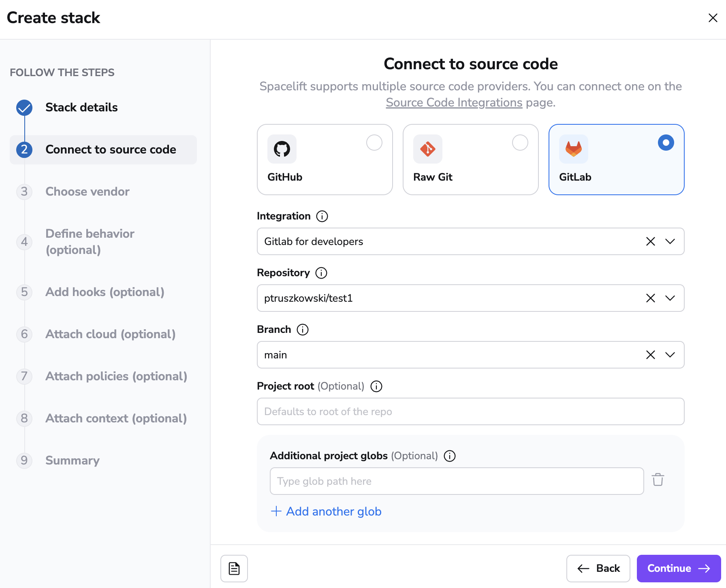Open the Summary step
The image size is (726, 588).
[x=72, y=460]
